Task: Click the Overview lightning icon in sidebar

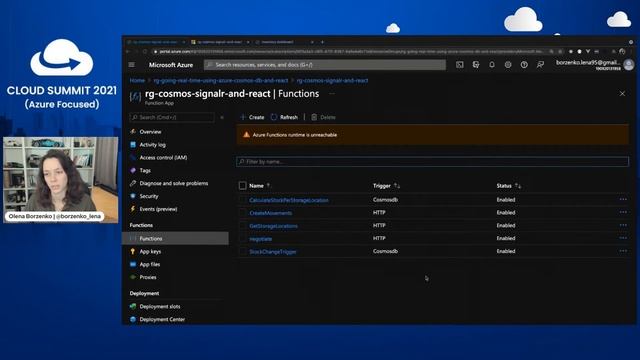Action: (x=133, y=132)
